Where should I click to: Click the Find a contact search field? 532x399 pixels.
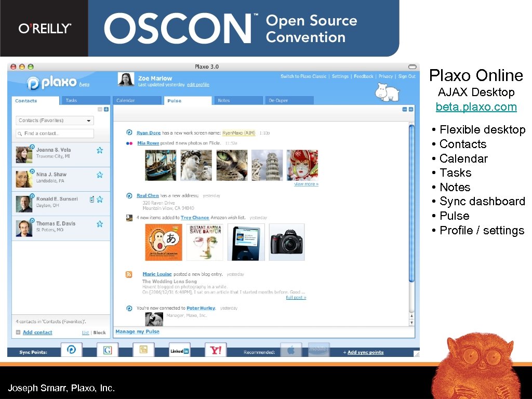click(x=54, y=133)
